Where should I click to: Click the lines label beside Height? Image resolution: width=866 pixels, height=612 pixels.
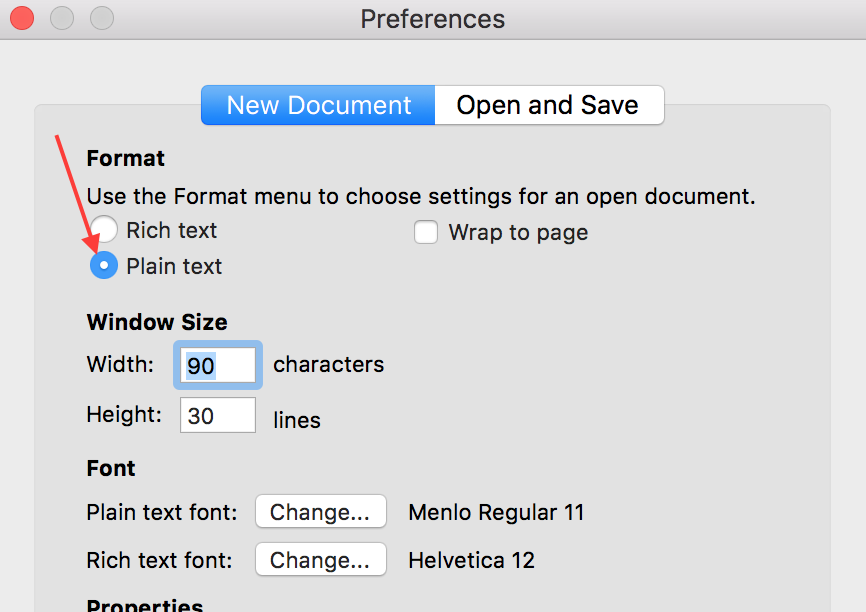coord(296,420)
